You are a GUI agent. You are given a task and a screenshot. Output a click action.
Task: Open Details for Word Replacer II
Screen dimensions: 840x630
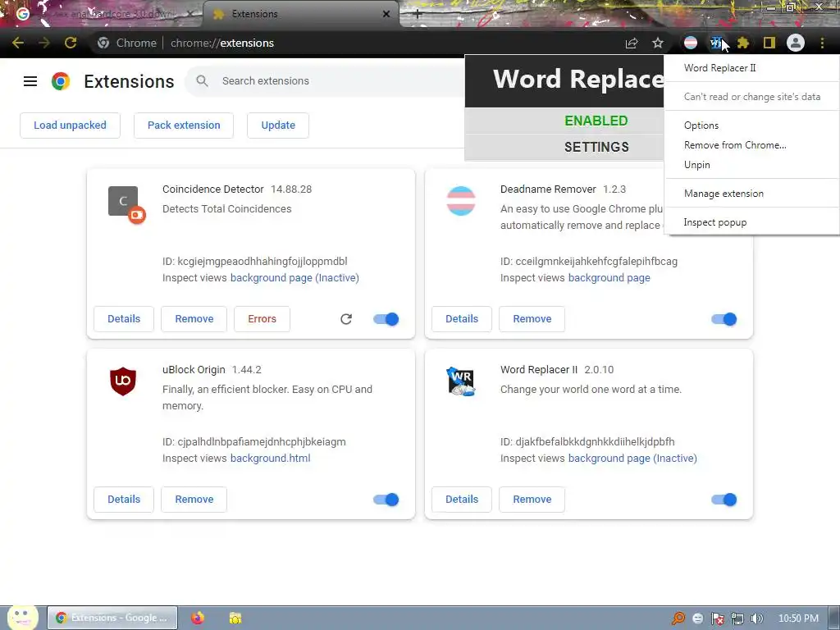tap(462, 500)
